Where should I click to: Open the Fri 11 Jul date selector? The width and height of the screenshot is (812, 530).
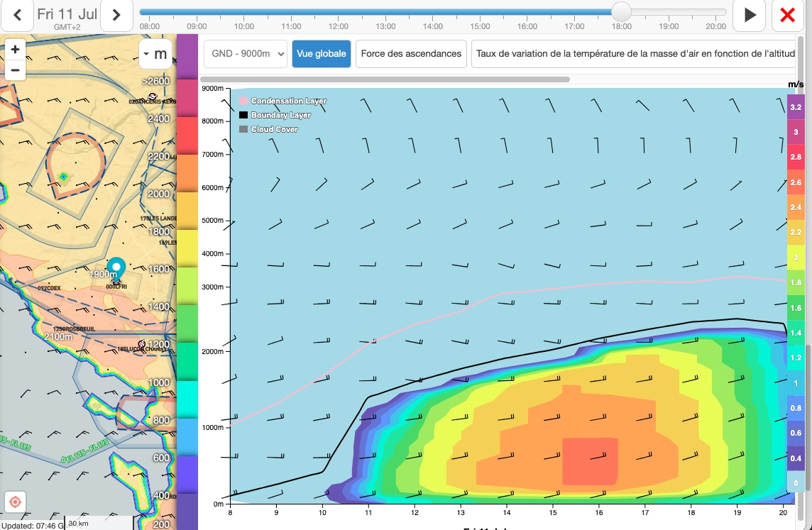click(x=67, y=15)
